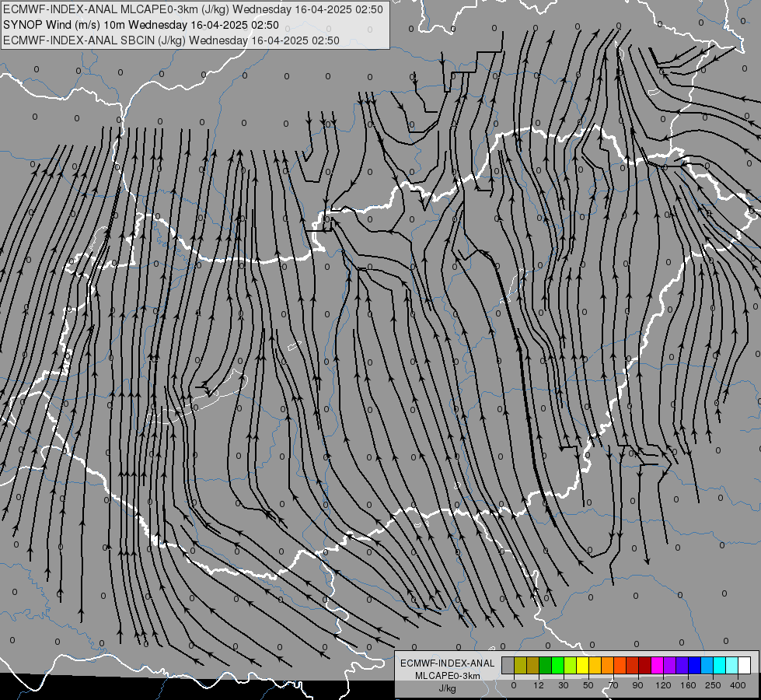This screenshot has width=761, height=700.
Task: Click the pure blue swatch before 160
Action: click(x=695, y=665)
